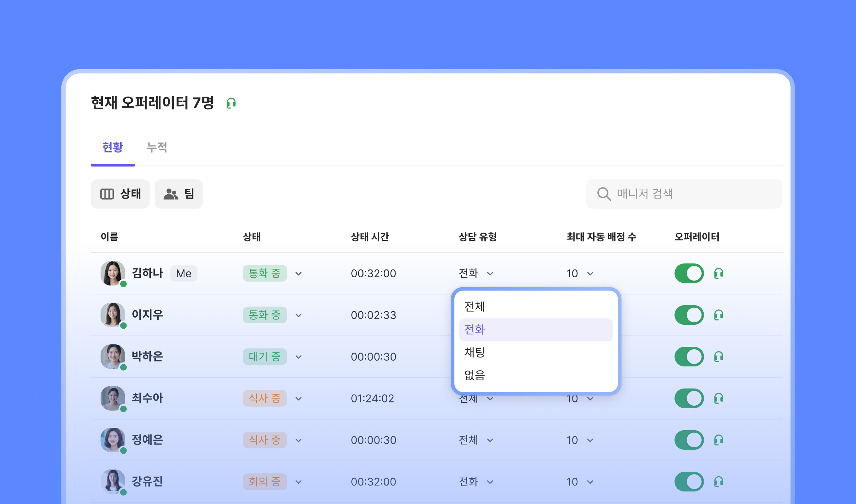Toggle operator switch for 박하은

point(689,357)
